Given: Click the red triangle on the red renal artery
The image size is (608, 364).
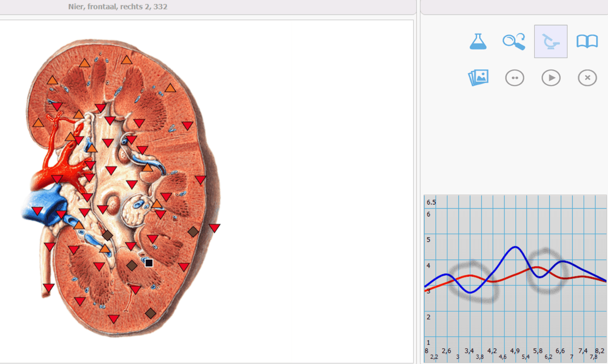Looking at the screenshot, I should (57, 179).
